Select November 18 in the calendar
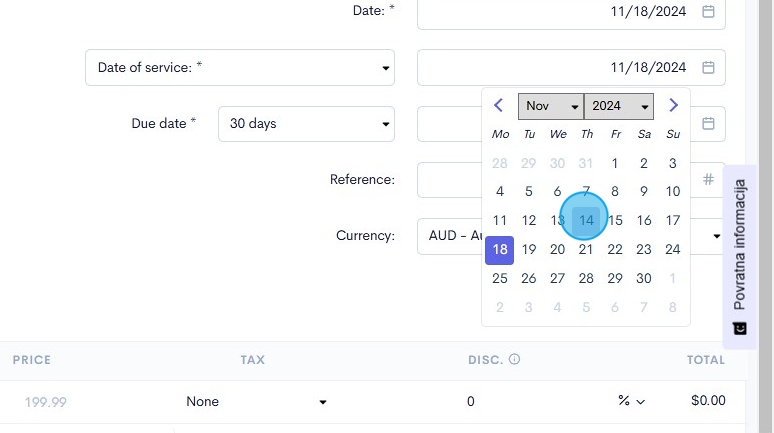The height and width of the screenshot is (433, 774). (500, 249)
